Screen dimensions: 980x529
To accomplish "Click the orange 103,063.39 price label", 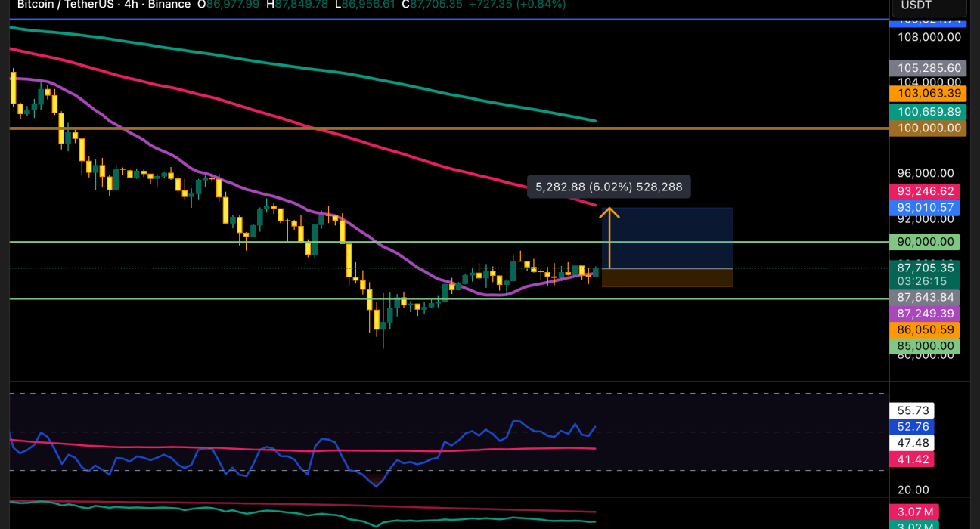I will (929, 94).
